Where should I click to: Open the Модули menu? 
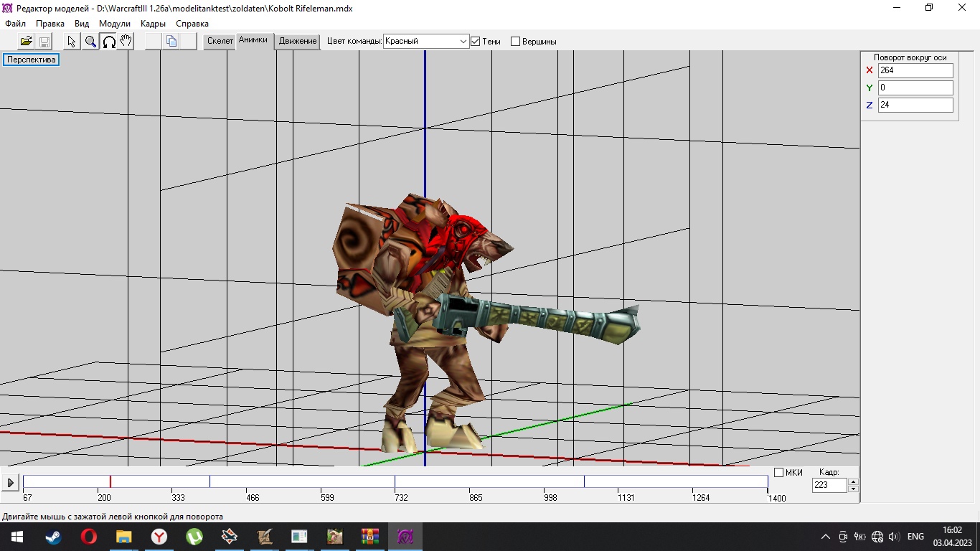[x=115, y=24]
